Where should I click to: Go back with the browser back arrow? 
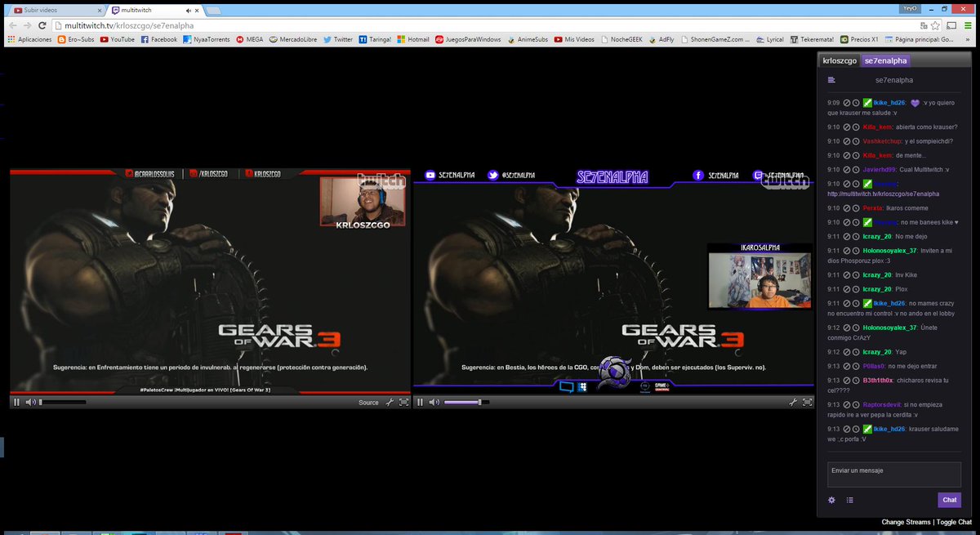(12, 25)
